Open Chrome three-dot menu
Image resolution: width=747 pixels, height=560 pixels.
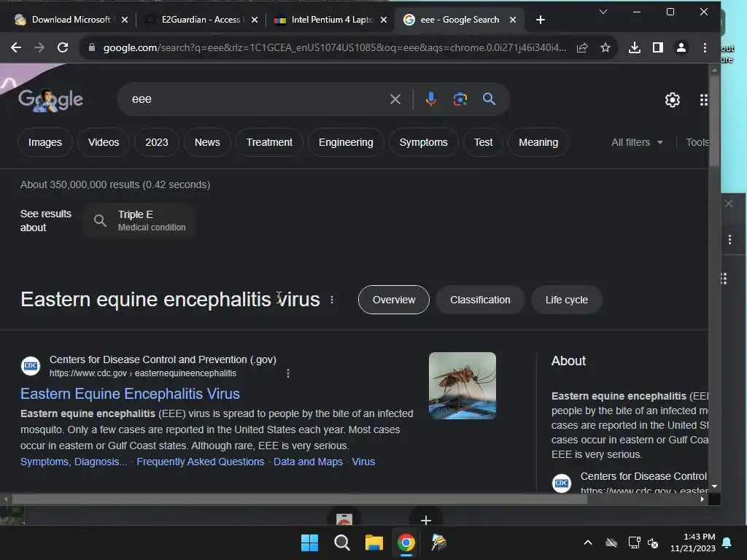(705, 47)
